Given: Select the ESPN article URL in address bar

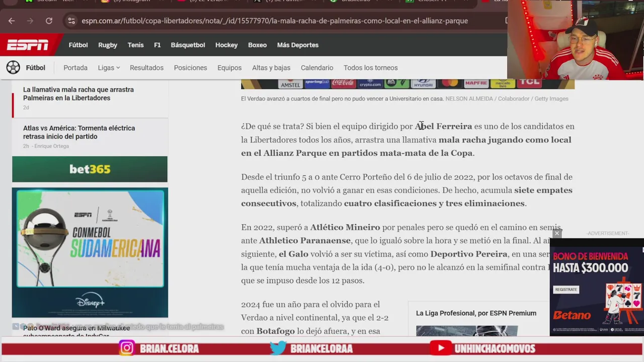Looking at the screenshot, I should tap(275, 21).
